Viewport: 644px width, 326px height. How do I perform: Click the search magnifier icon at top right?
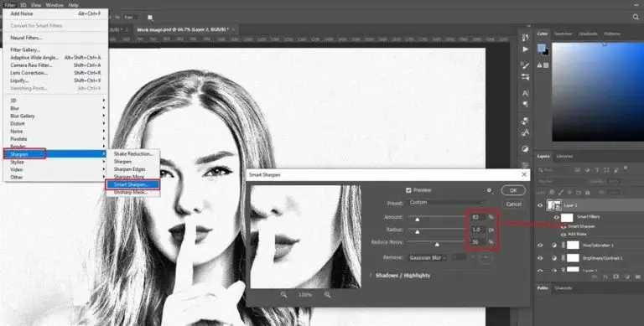636,17
